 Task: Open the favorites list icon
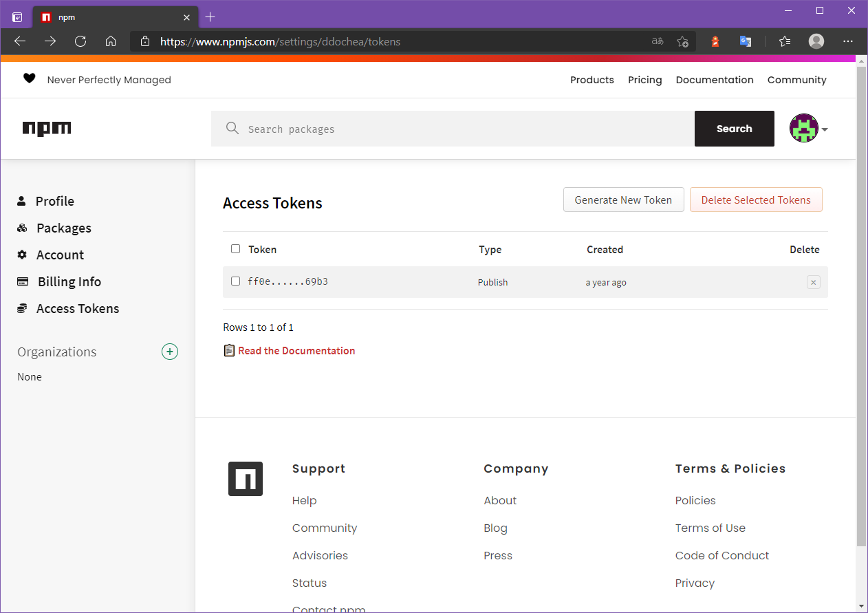pyautogui.click(x=785, y=41)
